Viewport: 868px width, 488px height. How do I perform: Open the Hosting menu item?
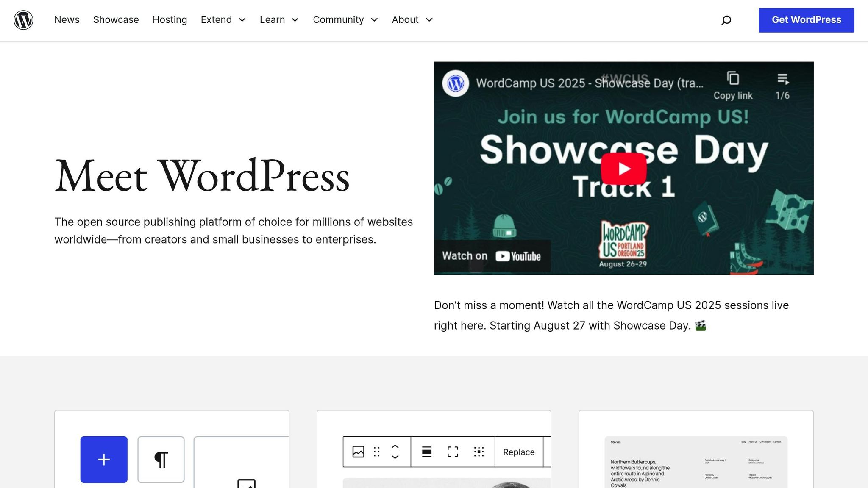(x=170, y=20)
